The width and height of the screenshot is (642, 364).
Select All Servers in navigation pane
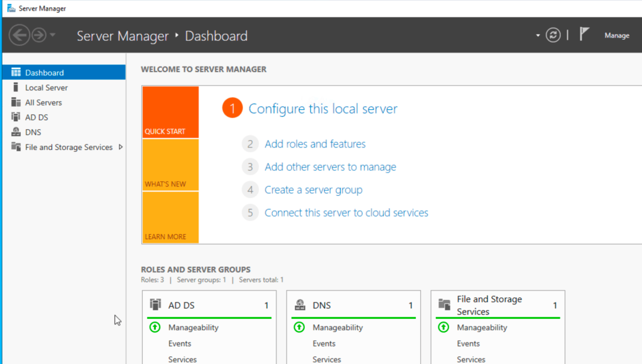pos(43,102)
